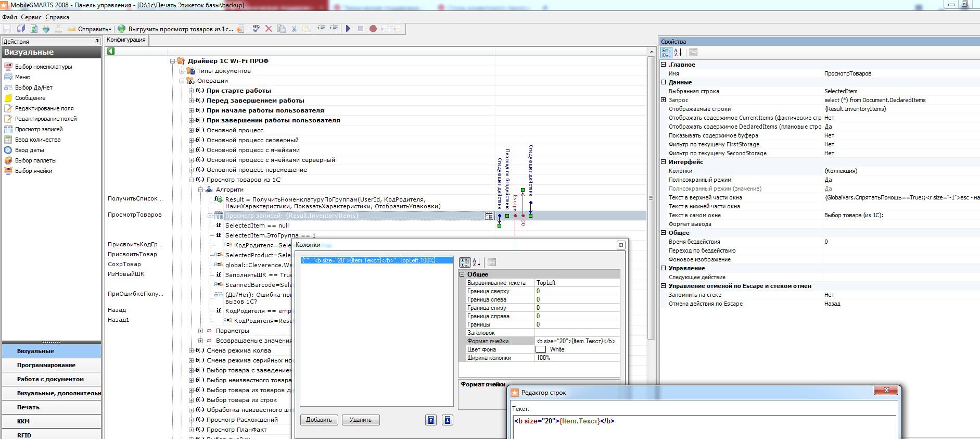Click the refresh configuration toolbar icon

pyautogui.click(x=34, y=29)
